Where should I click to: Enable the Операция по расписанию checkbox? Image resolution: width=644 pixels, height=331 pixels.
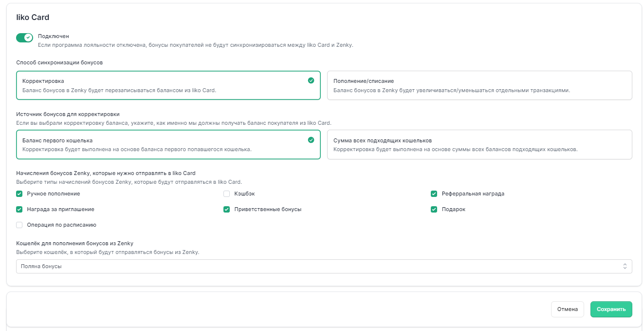19,225
